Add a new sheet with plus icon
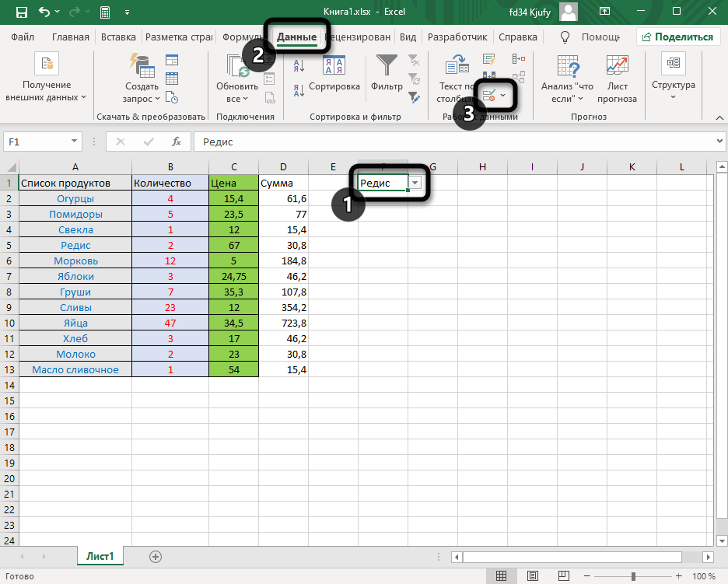 point(156,556)
